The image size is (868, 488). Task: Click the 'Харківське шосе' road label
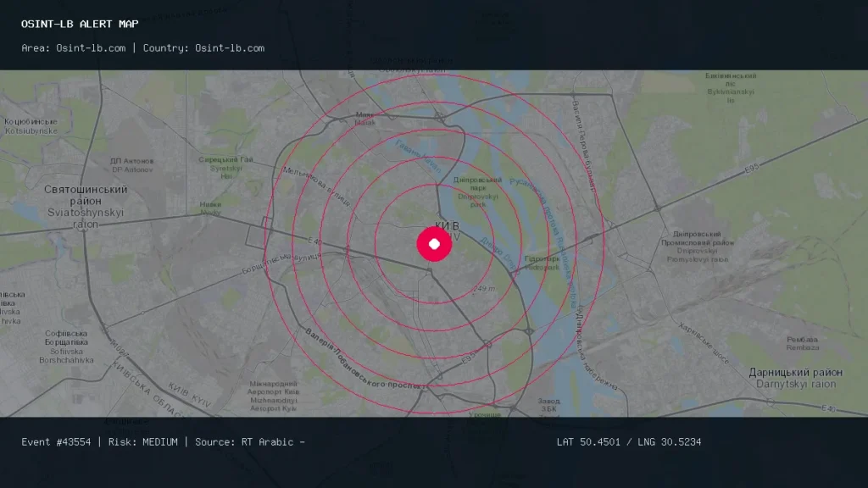click(x=704, y=344)
